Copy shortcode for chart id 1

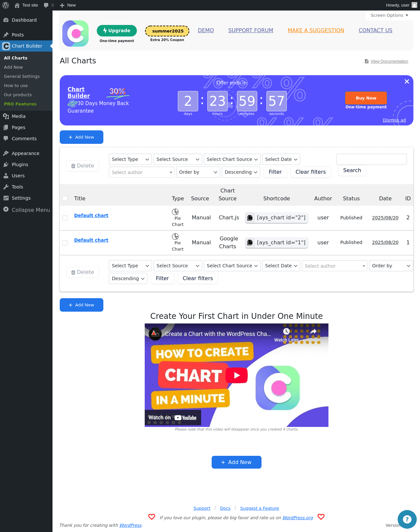250,243
